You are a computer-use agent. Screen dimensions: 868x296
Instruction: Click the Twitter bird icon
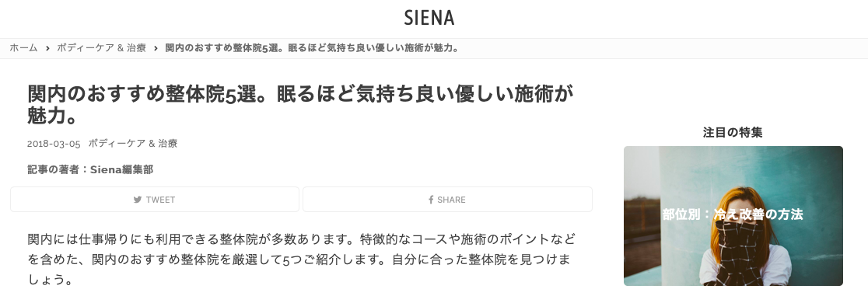click(x=138, y=200)
